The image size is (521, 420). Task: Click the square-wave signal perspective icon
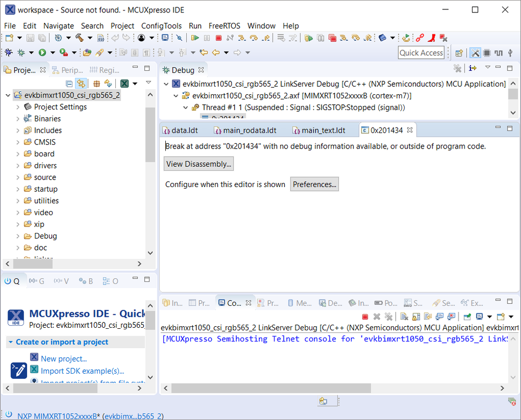[x=499, y=53]
